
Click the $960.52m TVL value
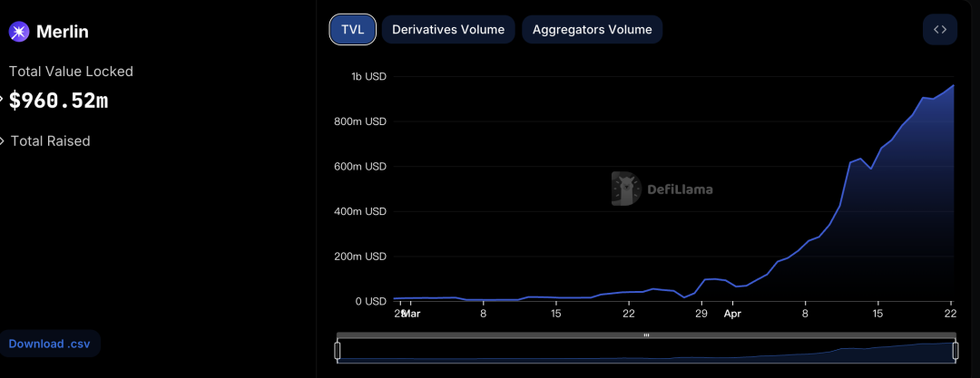pyautogui.click(x=58, y=100)
